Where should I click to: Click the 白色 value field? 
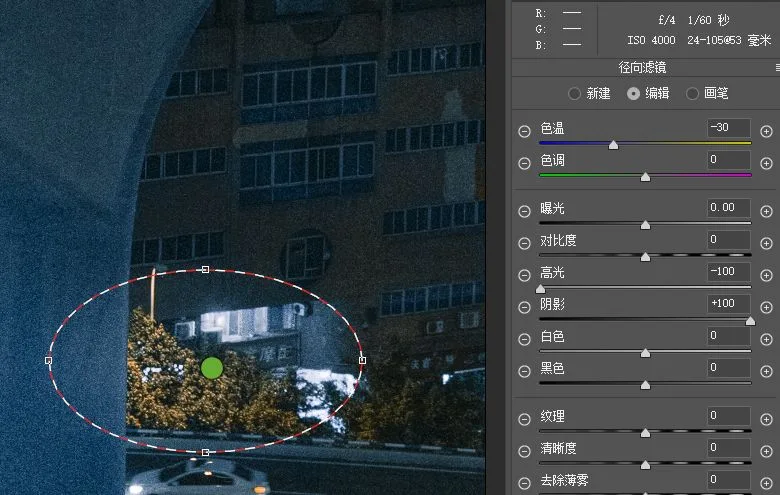(x=729, y=336)
